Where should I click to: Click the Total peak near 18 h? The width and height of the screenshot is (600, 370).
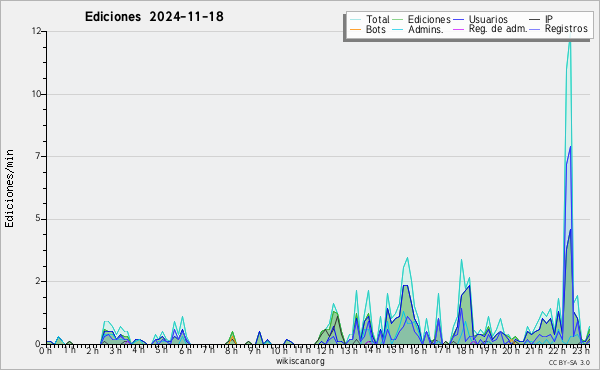[x=462, y=260]
